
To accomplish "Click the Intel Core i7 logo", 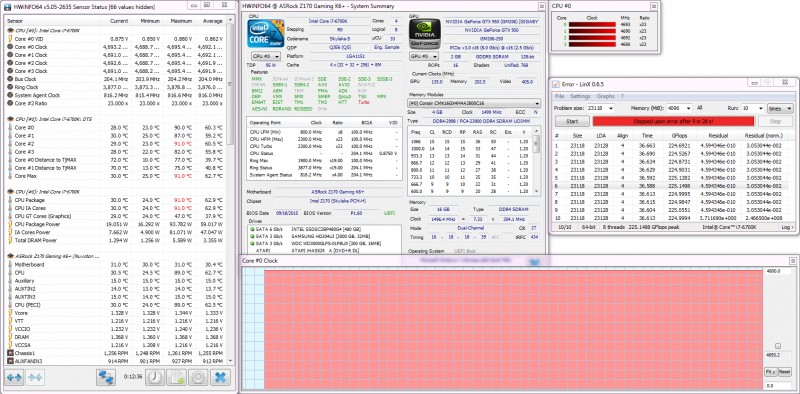I will click(265, 34).
